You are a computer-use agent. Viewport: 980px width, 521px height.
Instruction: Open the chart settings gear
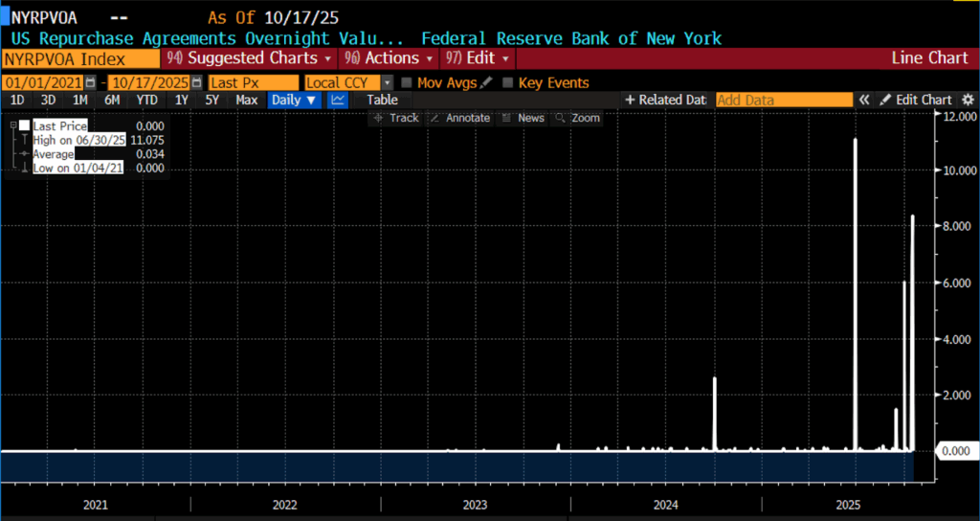coord(968,100)
